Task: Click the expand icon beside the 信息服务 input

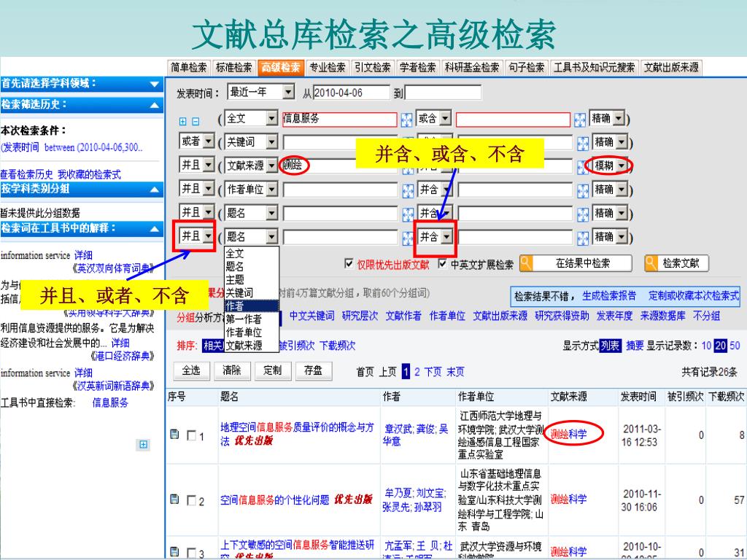Action: click(407, 120)
